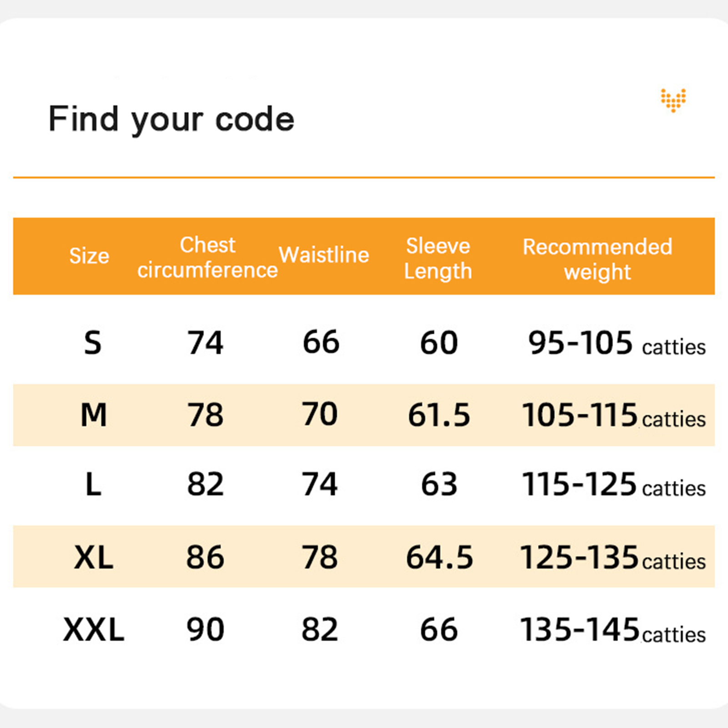Click the S size row label
Screen dimensions: 728x728
93,343
